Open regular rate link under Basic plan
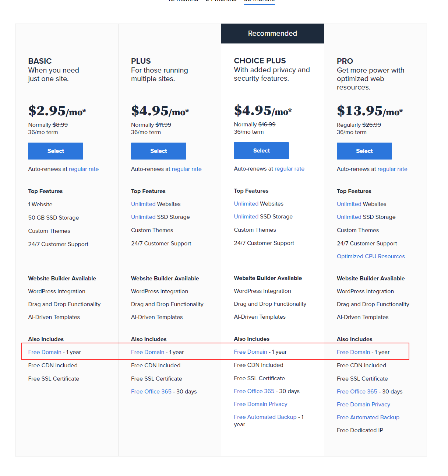 (84, 169)
